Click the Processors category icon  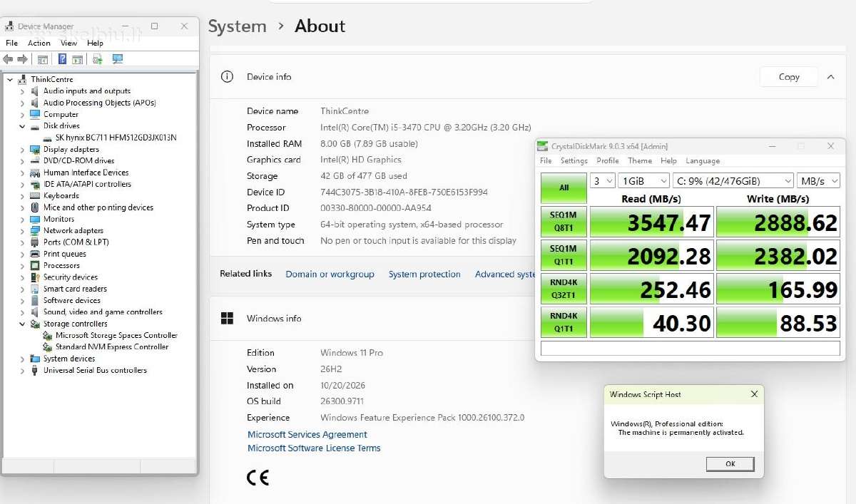click(x=35, y=266)
